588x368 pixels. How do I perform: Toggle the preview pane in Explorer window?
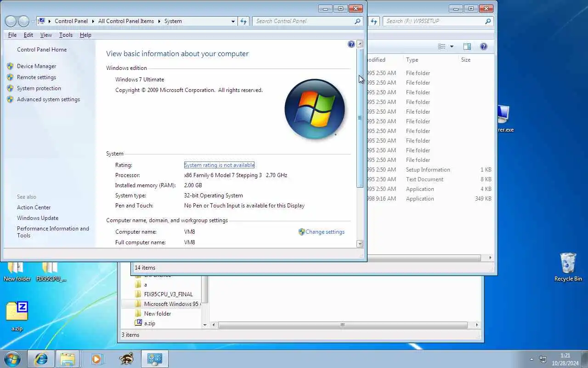pyautogui.click(x=467, y=46)
